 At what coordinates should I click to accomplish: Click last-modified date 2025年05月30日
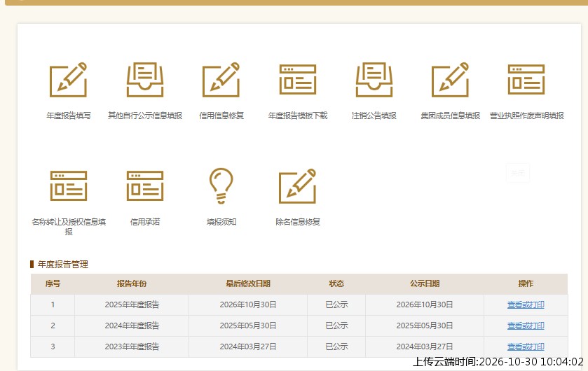248,325
